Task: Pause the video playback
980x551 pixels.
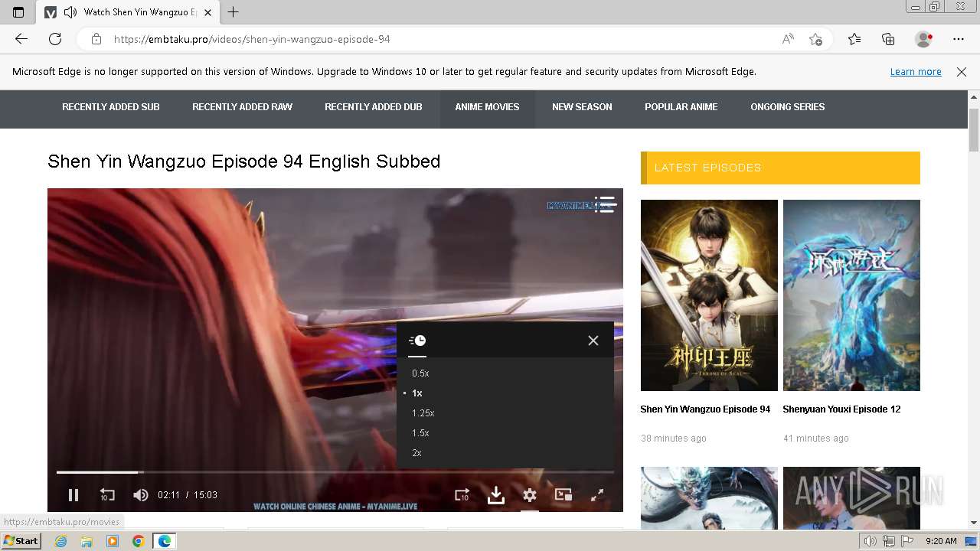Action: pos(73,495)
